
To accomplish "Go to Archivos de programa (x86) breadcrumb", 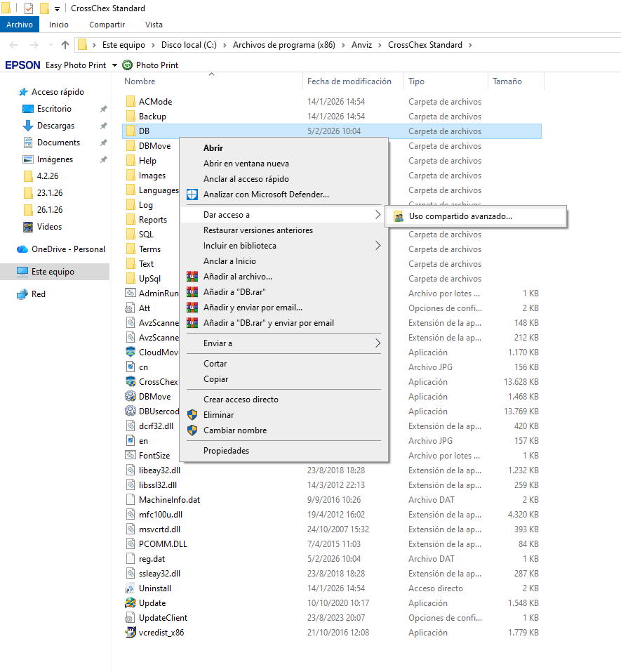I will [284, 45].
